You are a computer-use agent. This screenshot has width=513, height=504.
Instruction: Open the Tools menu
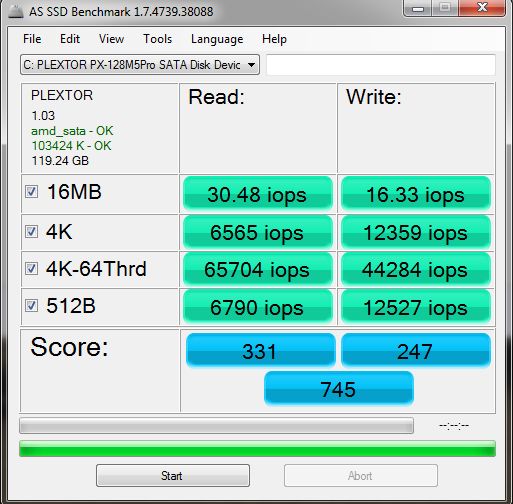(x=157, y=39)
